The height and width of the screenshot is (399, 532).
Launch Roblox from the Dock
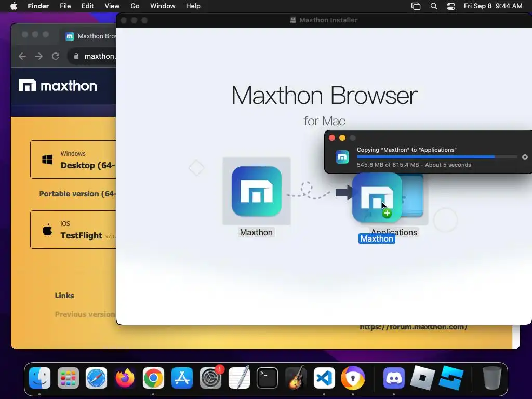click(x=423, y=378)
